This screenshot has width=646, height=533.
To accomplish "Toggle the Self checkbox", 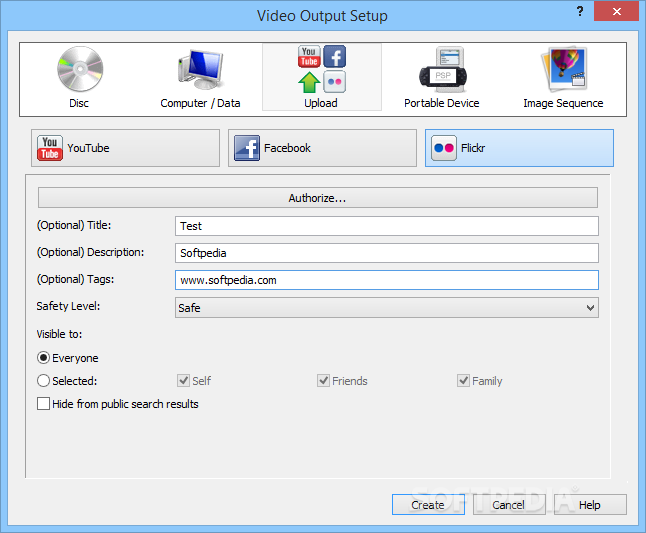I will [x=183, y=381].
